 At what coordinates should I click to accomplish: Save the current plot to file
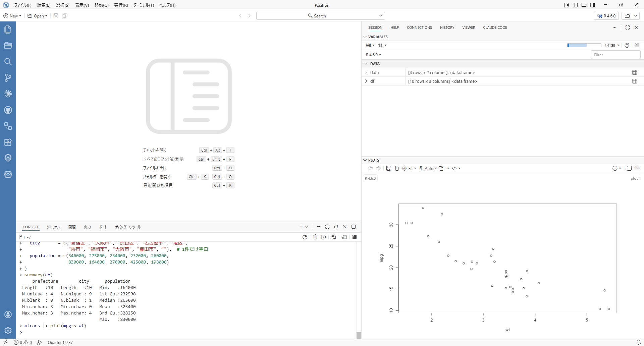(x=388, y=168)
